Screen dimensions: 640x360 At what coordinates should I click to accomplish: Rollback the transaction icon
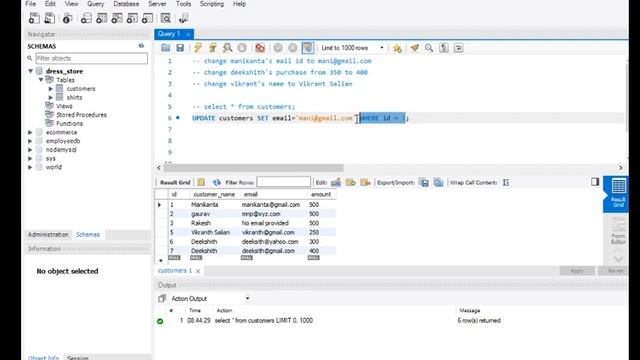293,48
